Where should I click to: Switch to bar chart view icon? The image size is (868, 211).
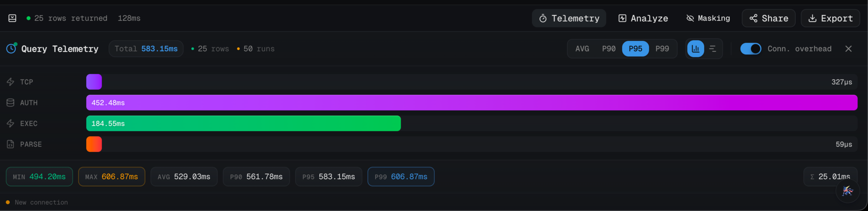tap(695, 49)
